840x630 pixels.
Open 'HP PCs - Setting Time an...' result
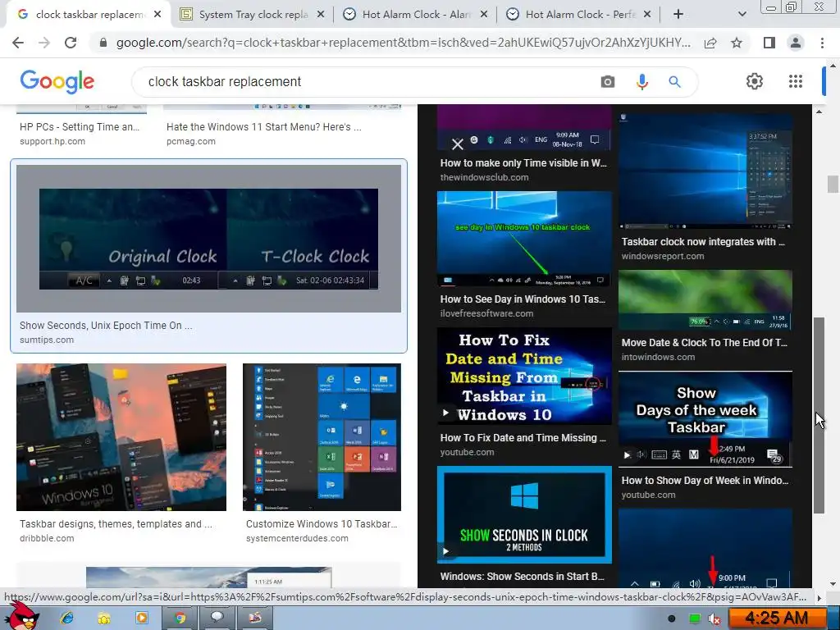pos(80,127)
